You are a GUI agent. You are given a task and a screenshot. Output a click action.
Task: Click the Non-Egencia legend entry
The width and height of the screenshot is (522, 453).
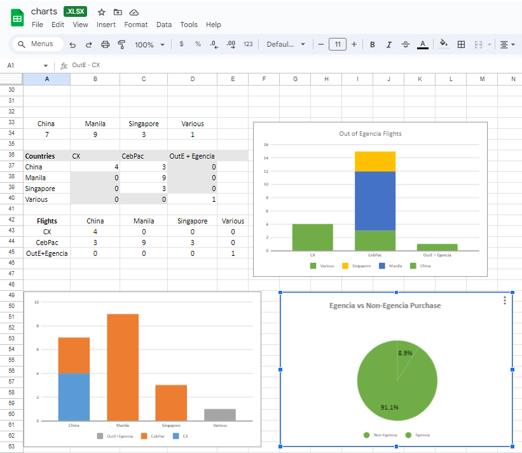(380, 435)
